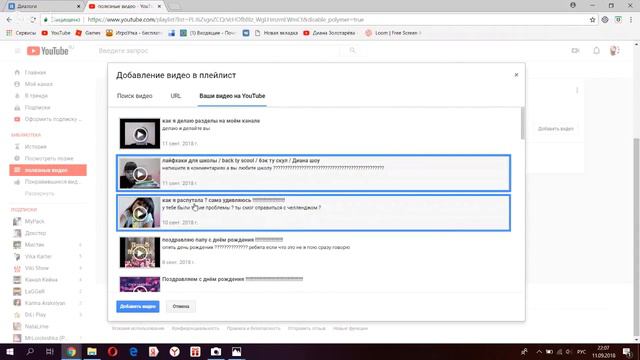The height and width of the screenshot is (360, 640).
Task: Open the Chrome three-dot menu
Action: coord(631,20)
